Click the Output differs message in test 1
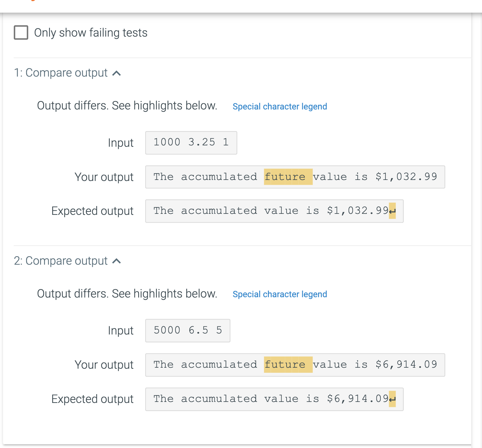Screen dimensions: 482x448 tap(127, 106)
